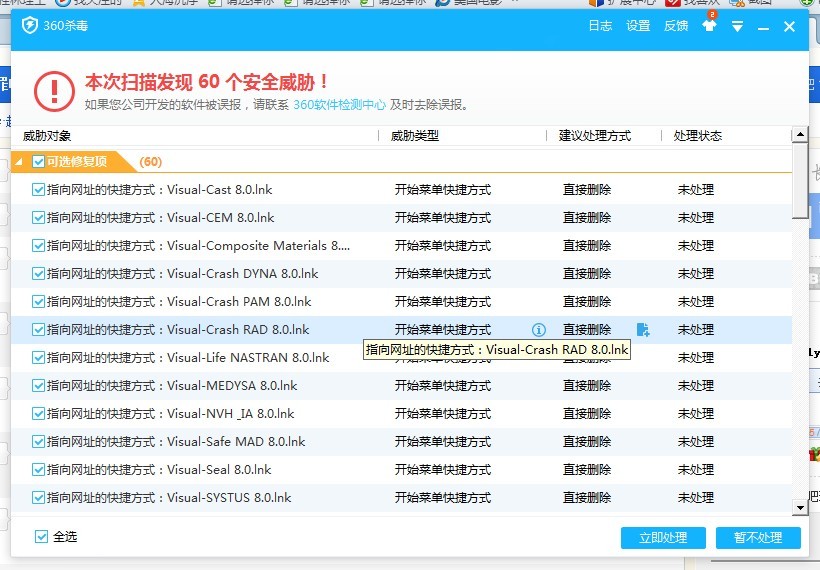The image size is (820, 570).
Task: Click 威胁对象 column header
Action: click(47, 136)
